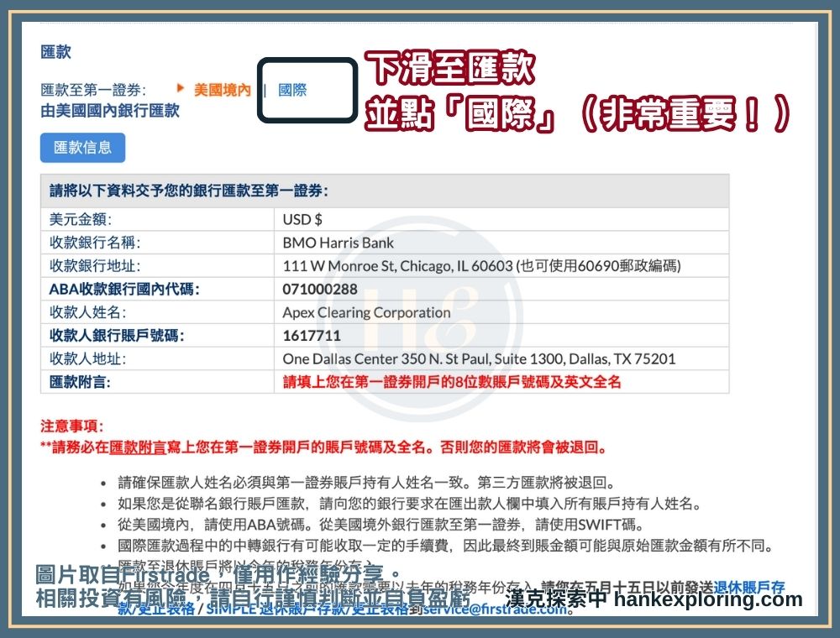
Task: Click the bullet mentioning SWIFT碼
Action: (381, 525)
